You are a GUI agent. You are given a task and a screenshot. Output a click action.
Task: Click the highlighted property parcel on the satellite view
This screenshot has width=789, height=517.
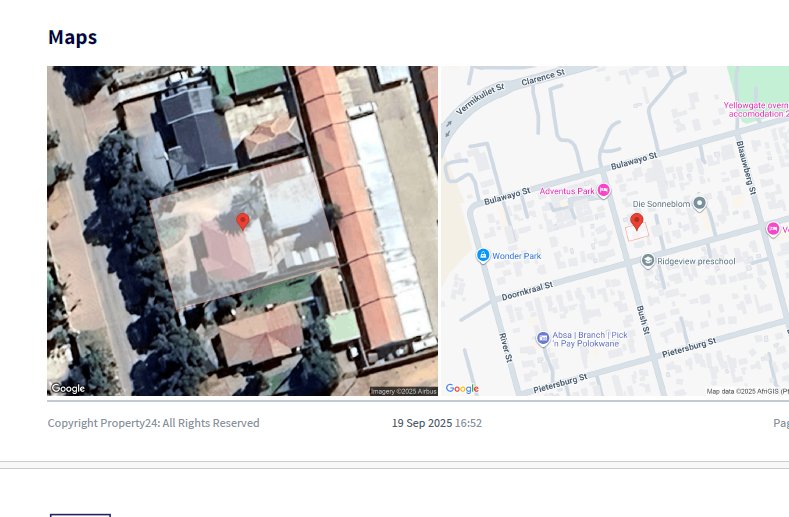click(200, 250)
